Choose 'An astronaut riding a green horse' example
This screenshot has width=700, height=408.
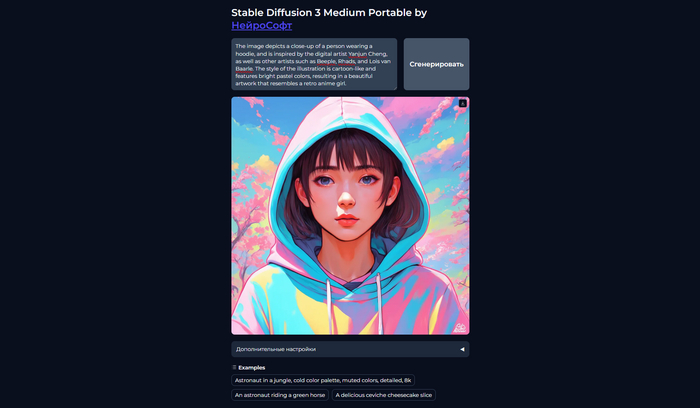(x=280, y=395)
